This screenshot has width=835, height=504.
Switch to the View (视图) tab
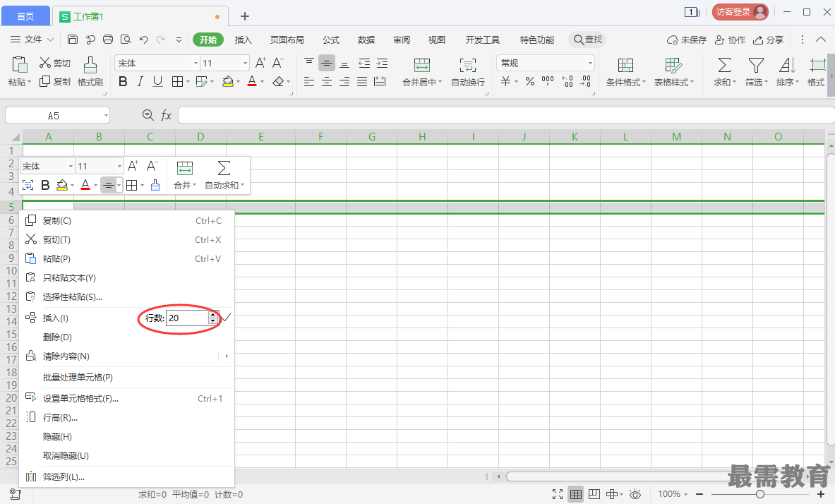(x=437, y=40)
